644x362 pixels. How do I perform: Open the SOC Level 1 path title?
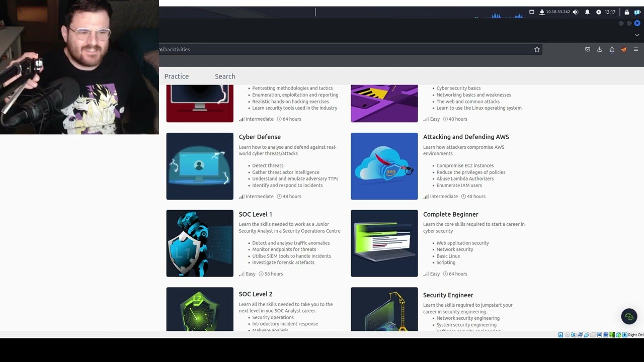click(255, 214)
